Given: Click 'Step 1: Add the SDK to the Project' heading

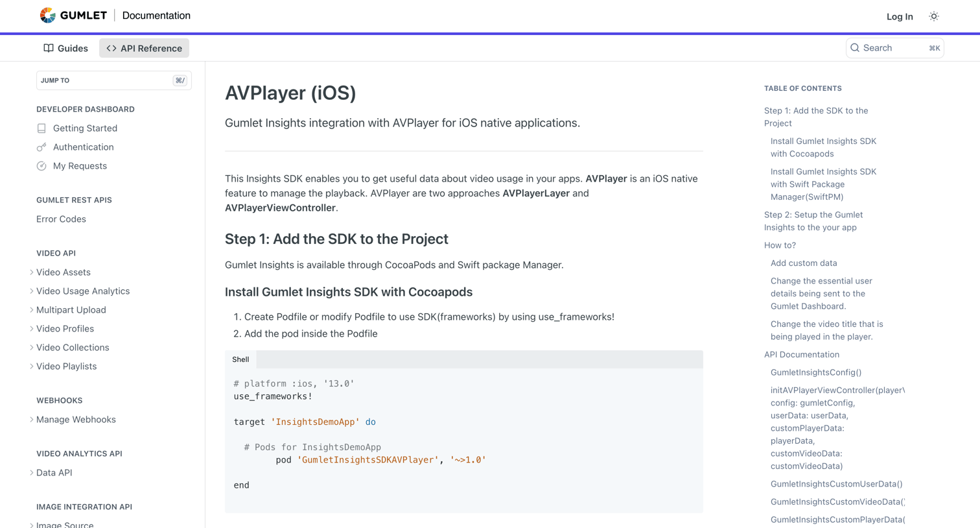Looking at the screenshot, I should pyautogui.click(x=336, y=239).
